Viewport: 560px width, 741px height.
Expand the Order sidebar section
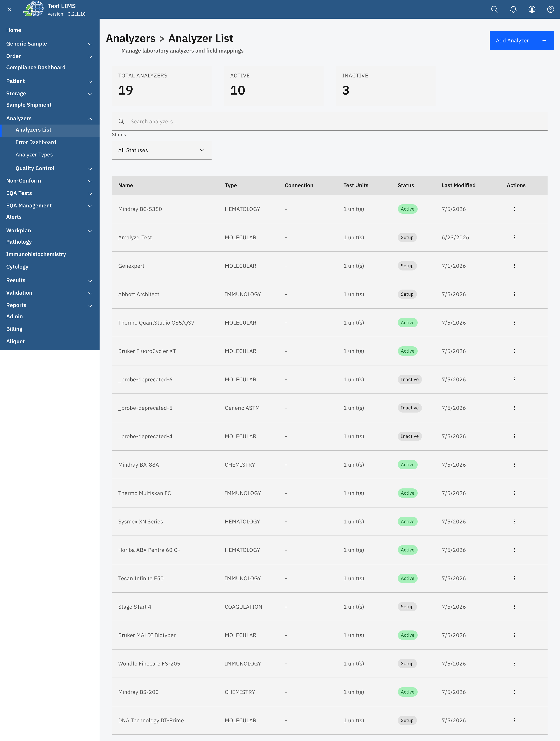[50, 56]
